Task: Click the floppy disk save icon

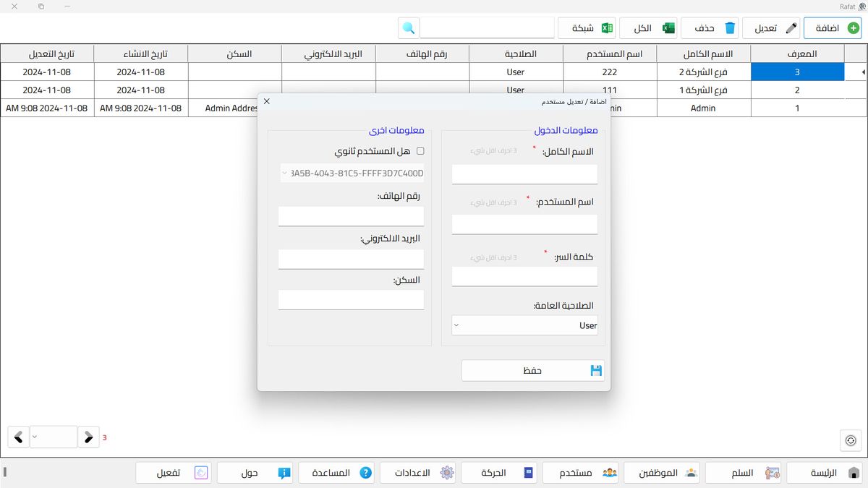Action: tap(596, 371)
